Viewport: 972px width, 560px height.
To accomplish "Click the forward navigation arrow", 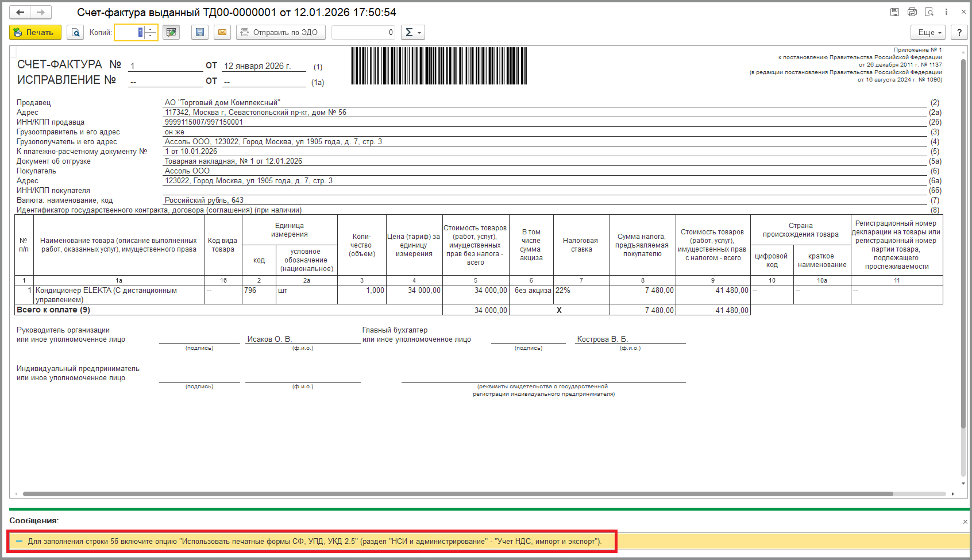I will pos(41,12).
